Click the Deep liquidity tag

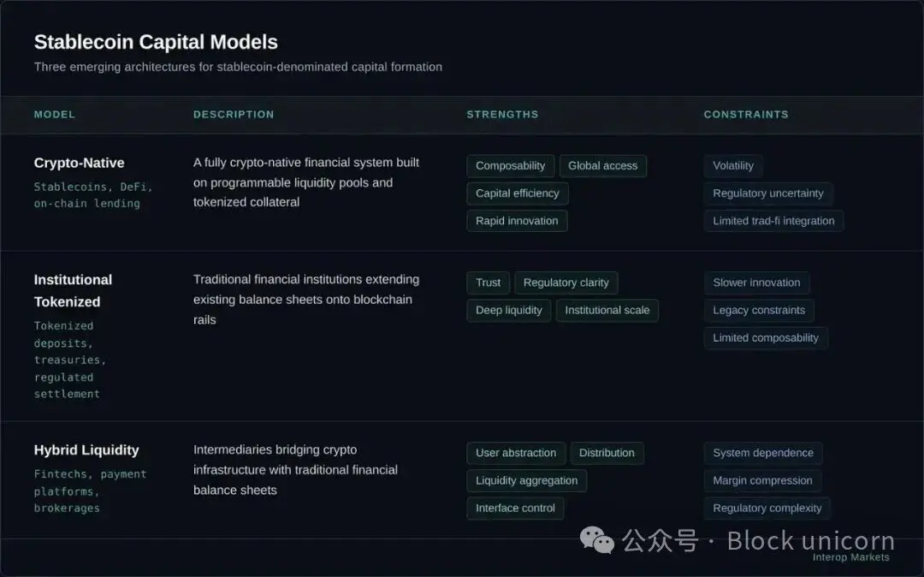508,310
